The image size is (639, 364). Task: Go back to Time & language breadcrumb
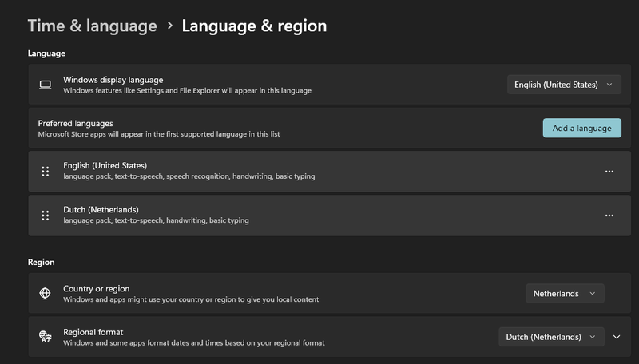(x=92, y=26)
